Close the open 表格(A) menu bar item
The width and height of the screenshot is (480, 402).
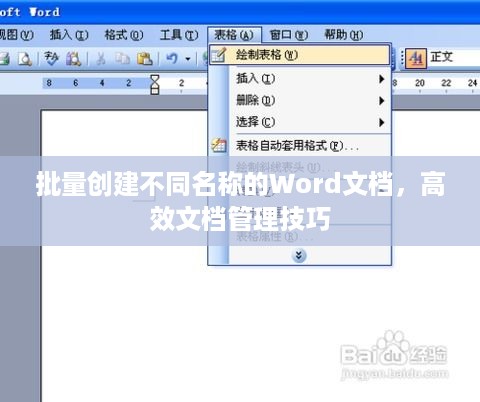coord(234,35)
